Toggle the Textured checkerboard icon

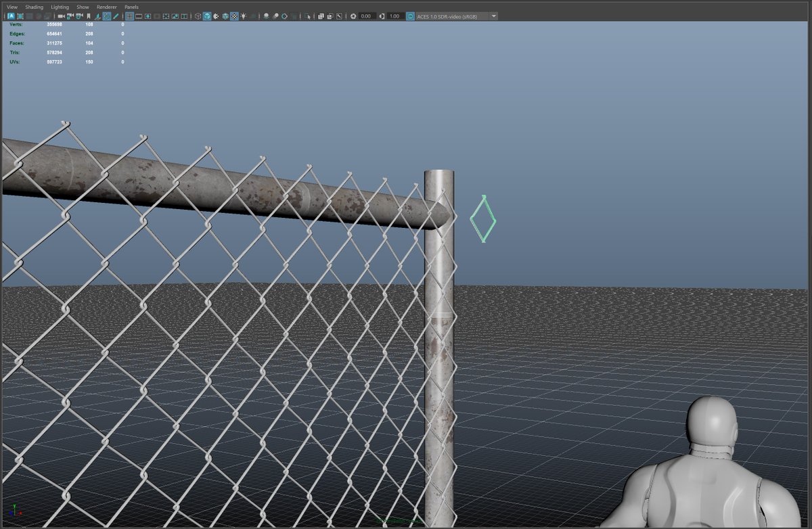point(234,16)
